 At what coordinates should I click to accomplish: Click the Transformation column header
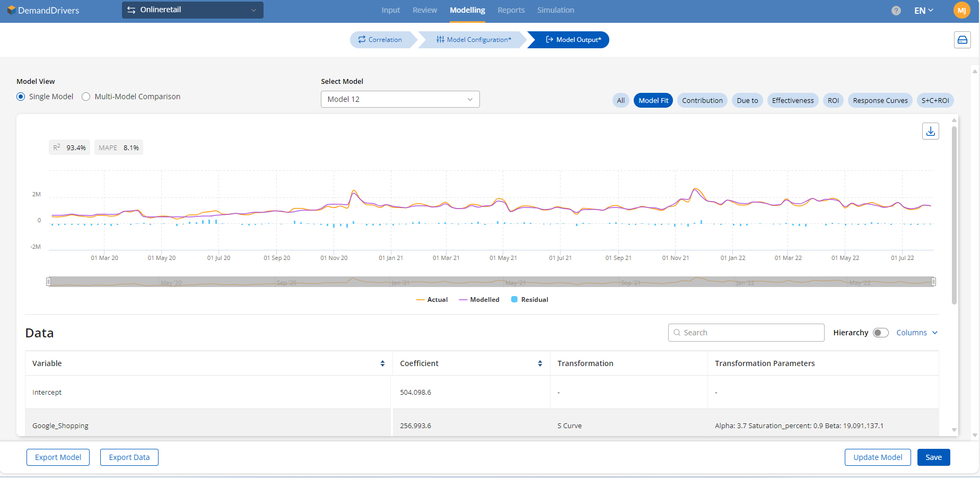click(x=629, y=363)
